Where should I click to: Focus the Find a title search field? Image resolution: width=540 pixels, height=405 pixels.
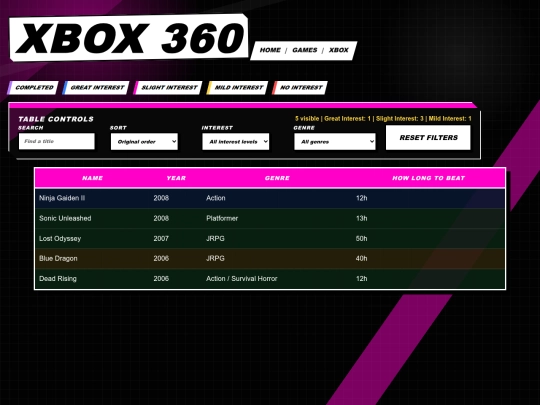click(x=57, y=141)
